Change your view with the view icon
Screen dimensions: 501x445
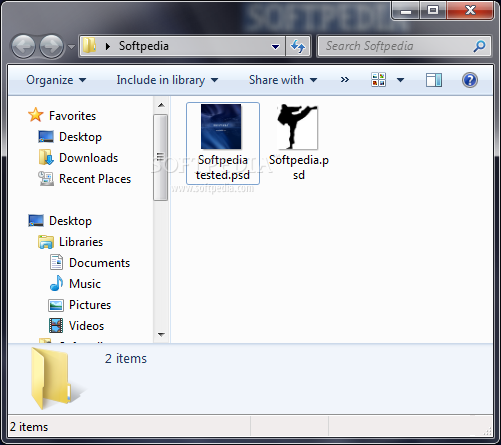click(x=379, y=80)
